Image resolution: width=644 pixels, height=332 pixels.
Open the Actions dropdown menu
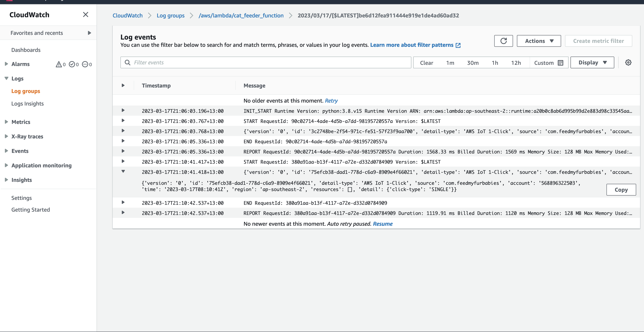pos(539,41)
